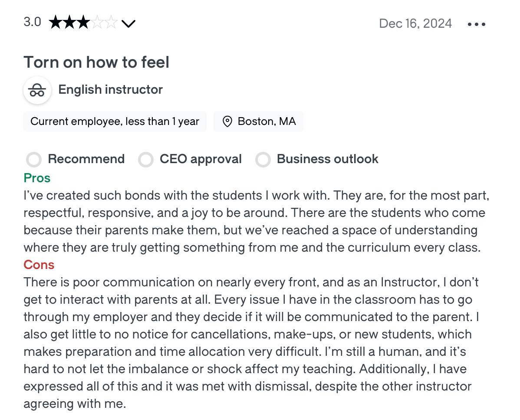Click the second filled star
The height and width of the screenshot is (420, 520).
[69, 23]
